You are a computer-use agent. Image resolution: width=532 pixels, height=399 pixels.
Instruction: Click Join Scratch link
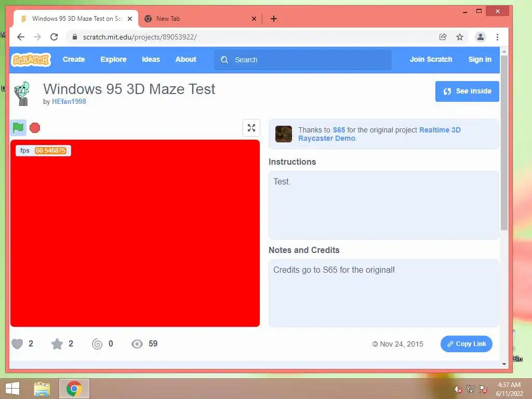point(431,59)
